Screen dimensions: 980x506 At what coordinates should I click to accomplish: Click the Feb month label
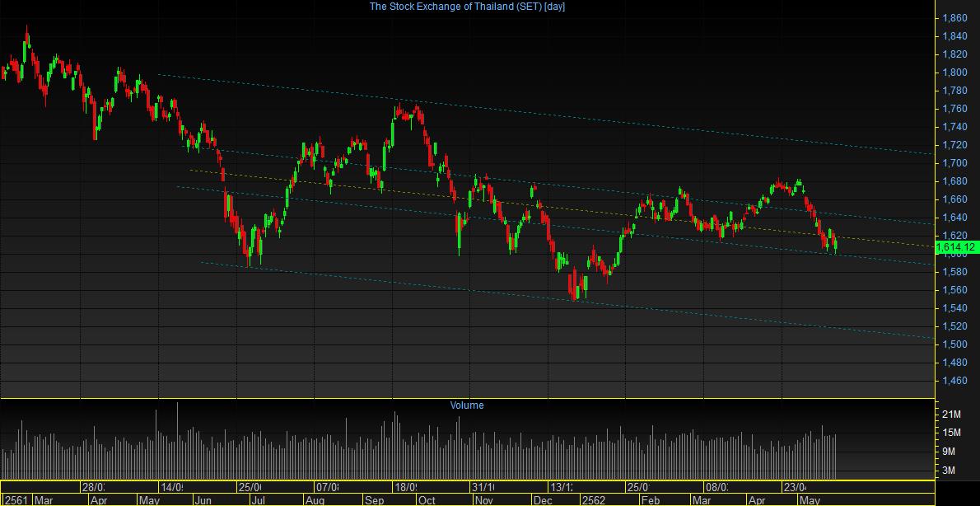click(x=650, y=500)
